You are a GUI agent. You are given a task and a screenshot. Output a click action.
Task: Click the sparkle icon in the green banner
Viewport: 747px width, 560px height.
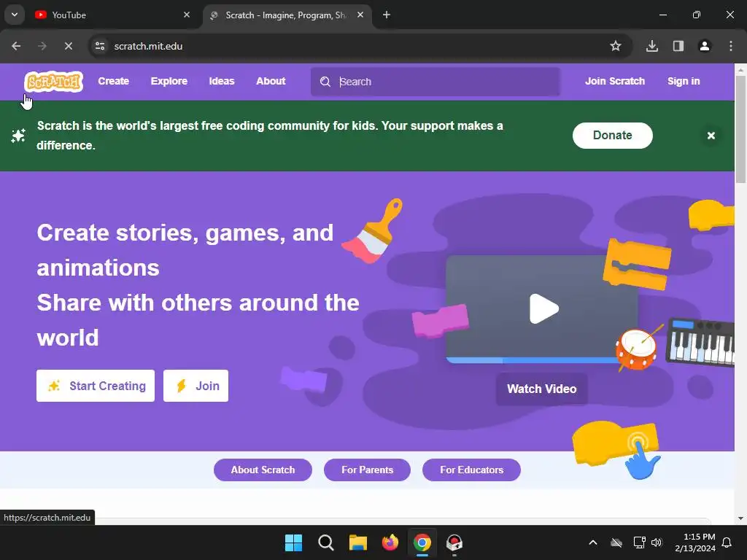click(x=18, y=136)
